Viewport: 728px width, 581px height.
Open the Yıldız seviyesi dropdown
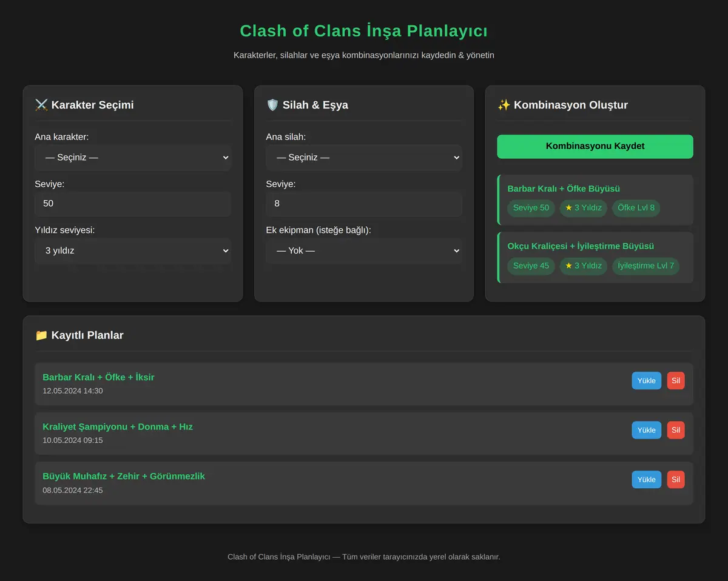click(133, 250)
